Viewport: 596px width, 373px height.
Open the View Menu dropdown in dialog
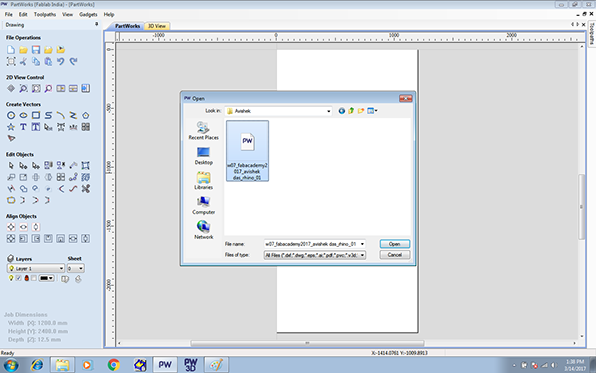click(372, 111)
